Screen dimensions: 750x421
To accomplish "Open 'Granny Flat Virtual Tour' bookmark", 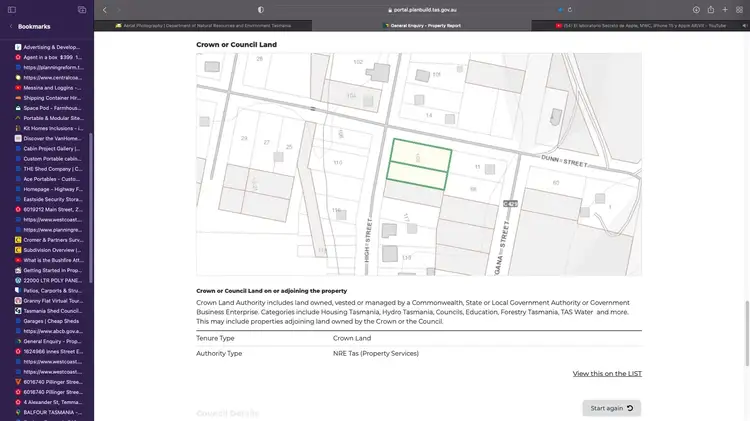I will click(52, 301).
